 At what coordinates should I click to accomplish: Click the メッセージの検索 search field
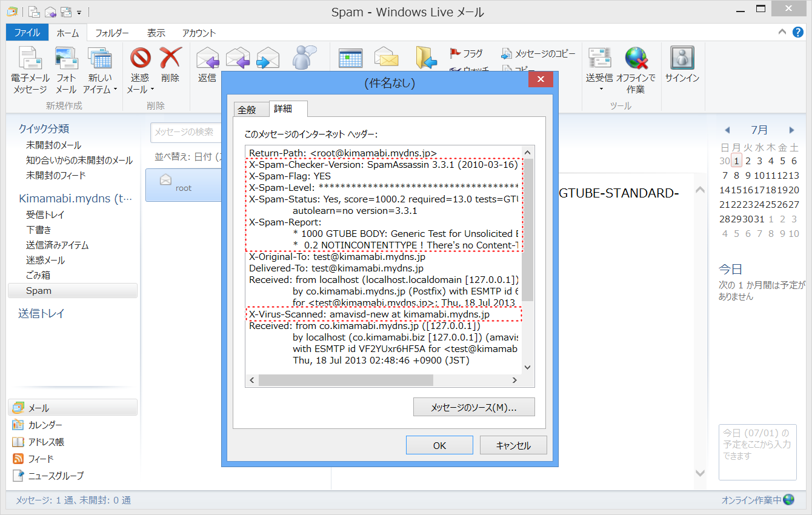coord(185,132)
